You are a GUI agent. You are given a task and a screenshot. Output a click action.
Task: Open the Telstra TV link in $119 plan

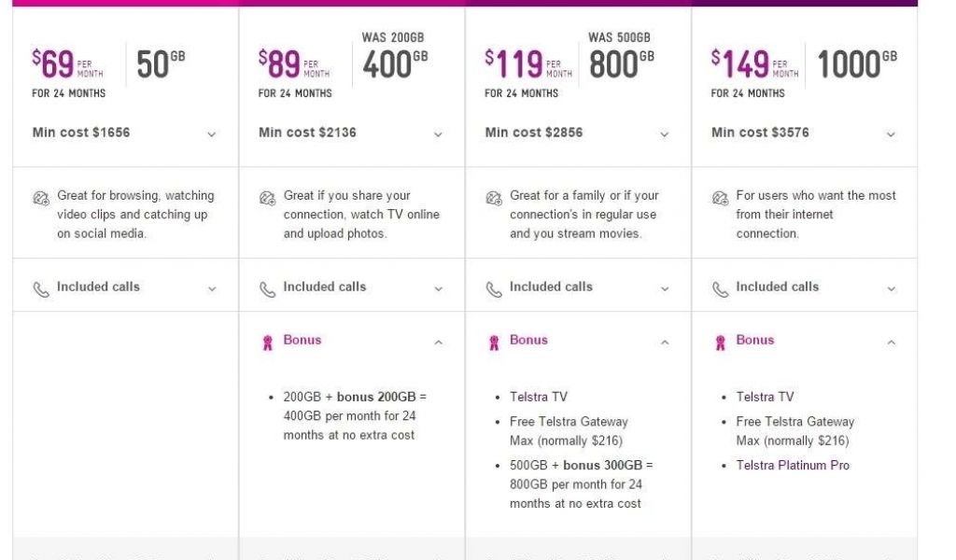point(538,397)
